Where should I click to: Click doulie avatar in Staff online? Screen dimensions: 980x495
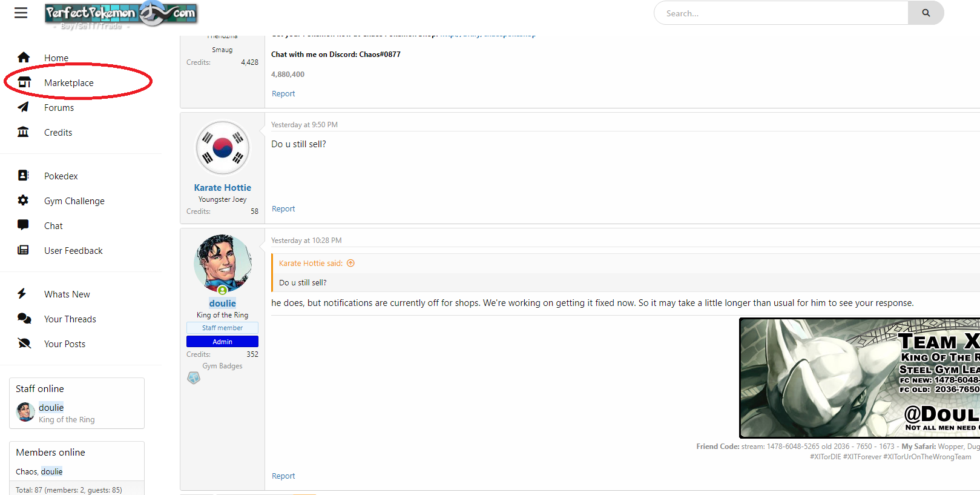click(25, 412)
